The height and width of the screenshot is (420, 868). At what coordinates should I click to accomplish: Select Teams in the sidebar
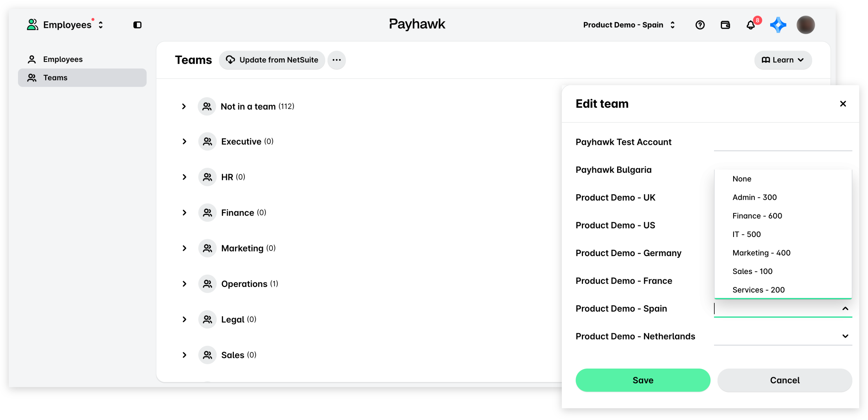82,78
